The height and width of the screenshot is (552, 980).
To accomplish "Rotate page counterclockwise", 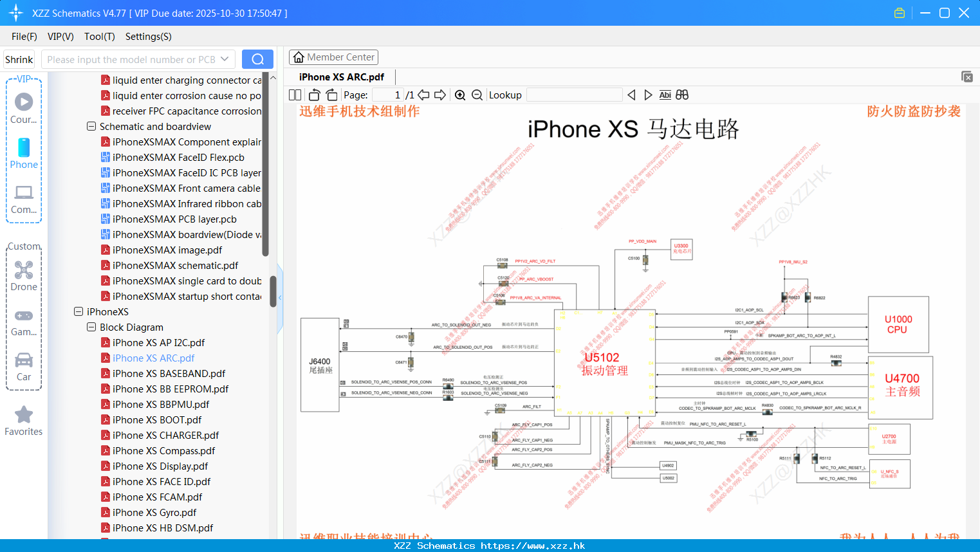I will click(x=314, y=95).
